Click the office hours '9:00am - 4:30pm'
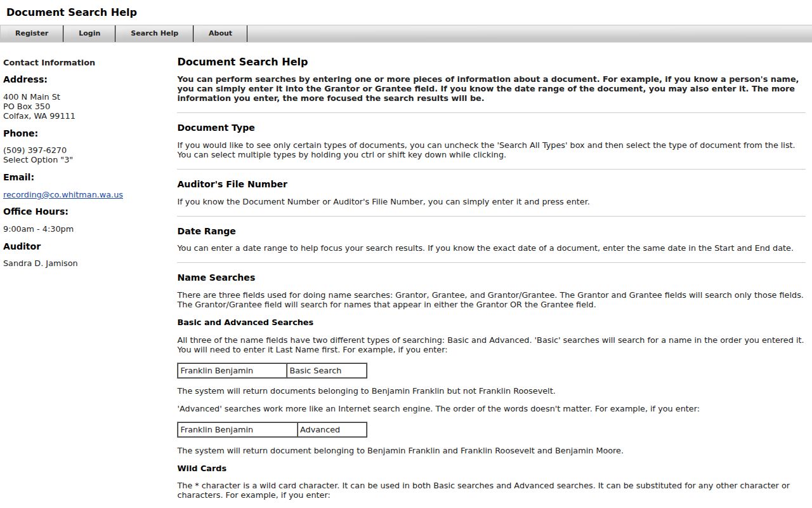The height and width of the screenshot is (508, 812). pos(38,229)
